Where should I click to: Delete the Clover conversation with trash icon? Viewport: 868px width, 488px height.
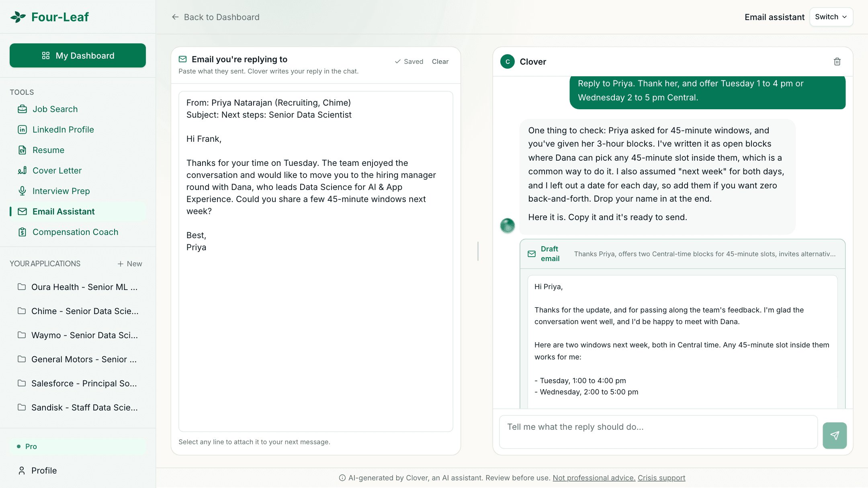coord(837,61)
